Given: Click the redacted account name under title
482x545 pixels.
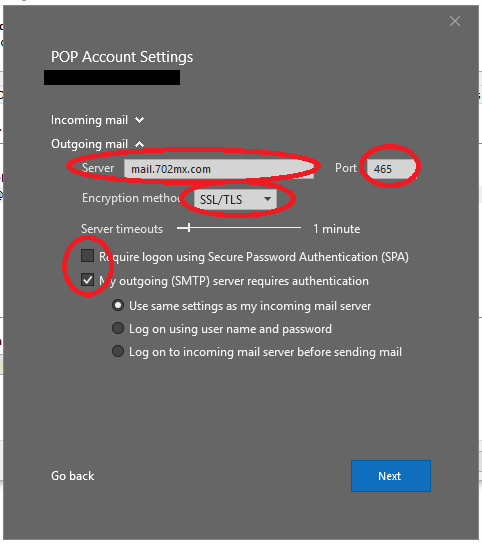Looking at the screenshot, I should (x=112, y=78).
